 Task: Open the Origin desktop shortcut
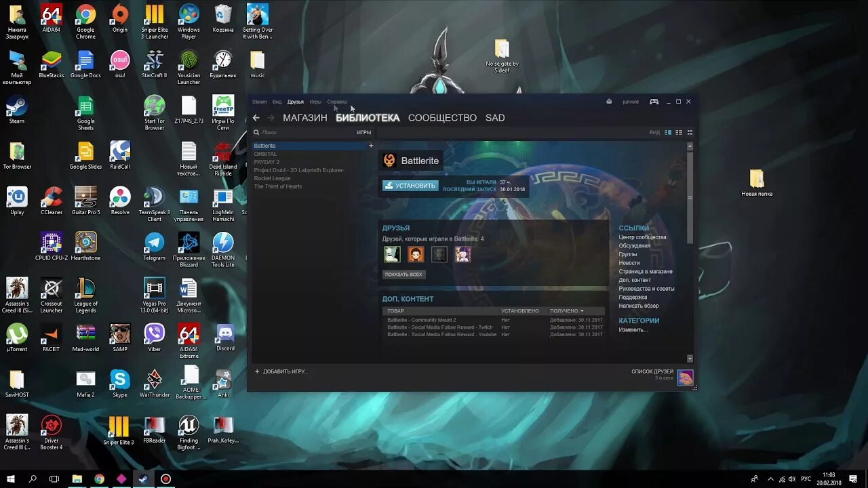(120, 18)
